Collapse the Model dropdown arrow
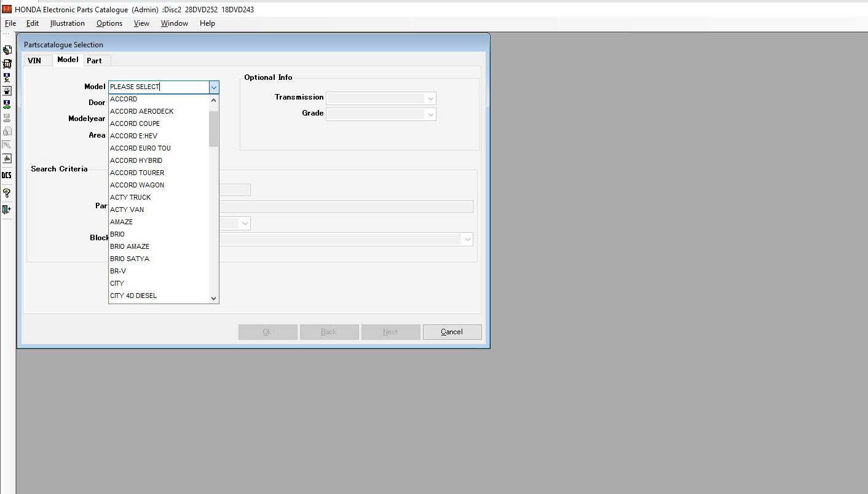The image size is (868, 494). click(213, 87)
